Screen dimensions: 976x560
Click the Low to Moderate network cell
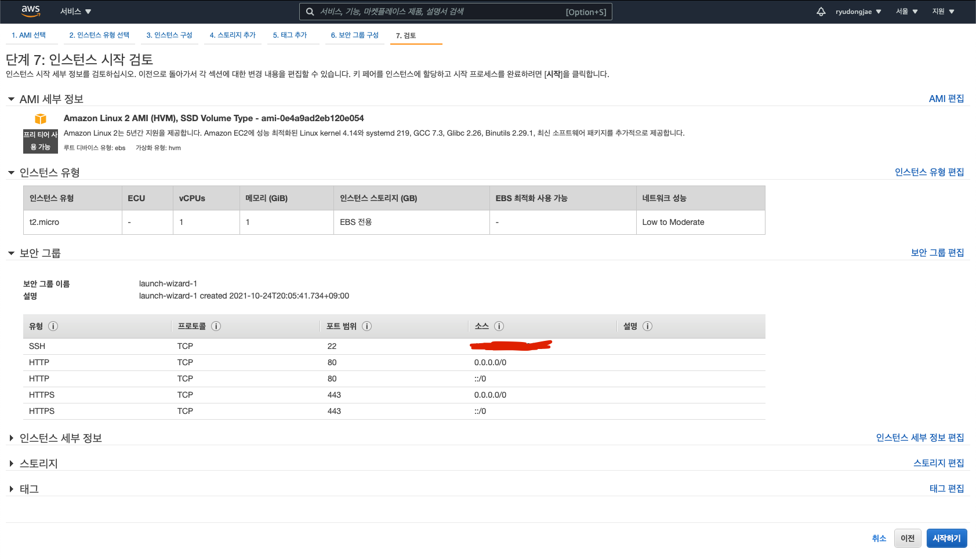coord(701,223)
